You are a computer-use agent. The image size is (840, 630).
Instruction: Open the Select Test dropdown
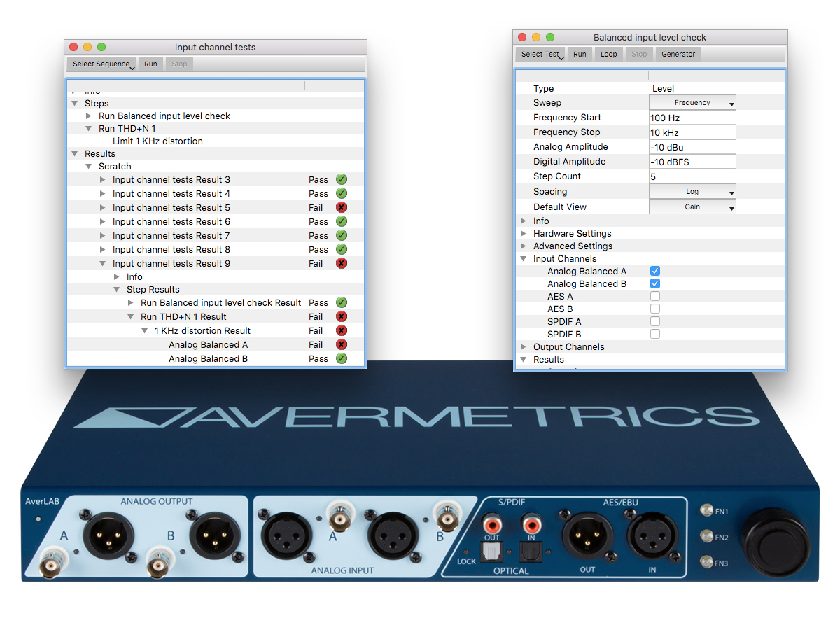541,54
